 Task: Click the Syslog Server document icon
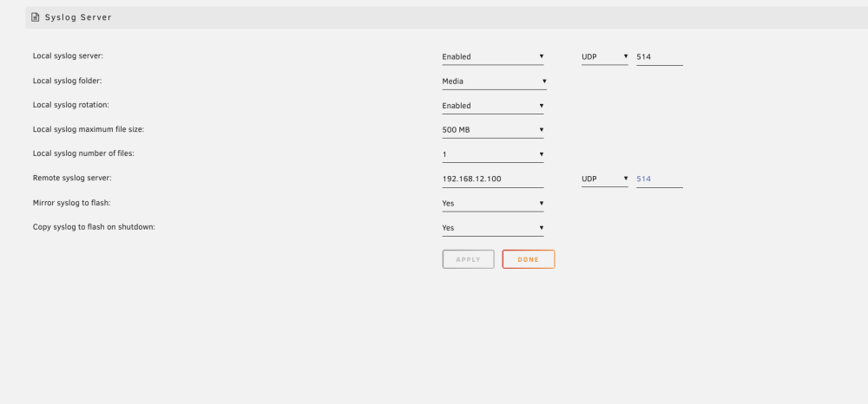pos(36,17)
